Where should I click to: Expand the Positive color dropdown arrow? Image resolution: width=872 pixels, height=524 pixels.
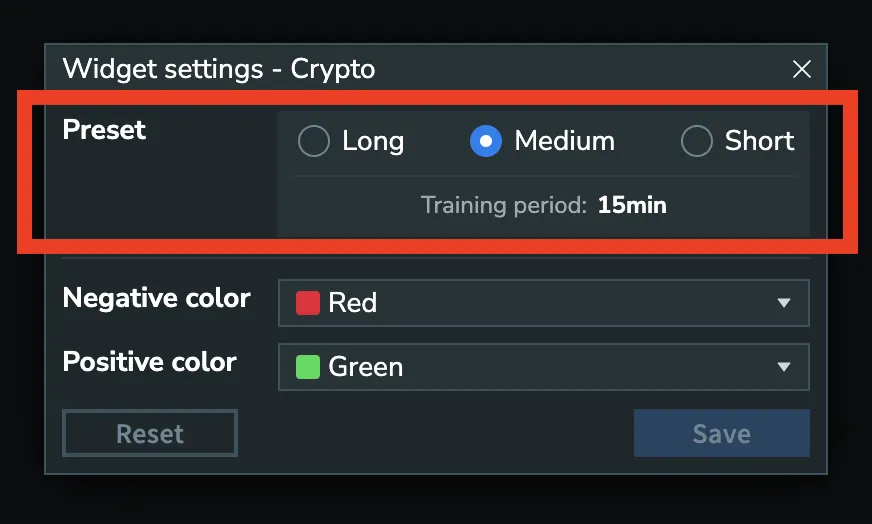(x=784, y=367)
